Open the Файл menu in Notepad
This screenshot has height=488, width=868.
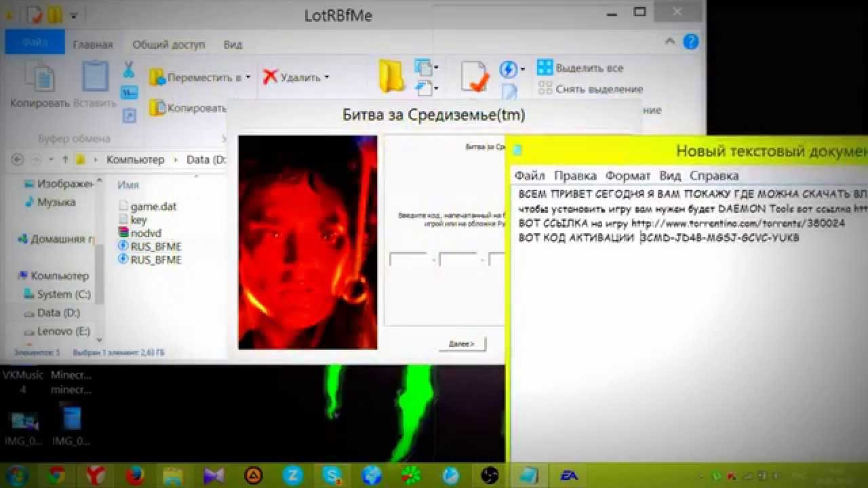(x=530, y=176)
